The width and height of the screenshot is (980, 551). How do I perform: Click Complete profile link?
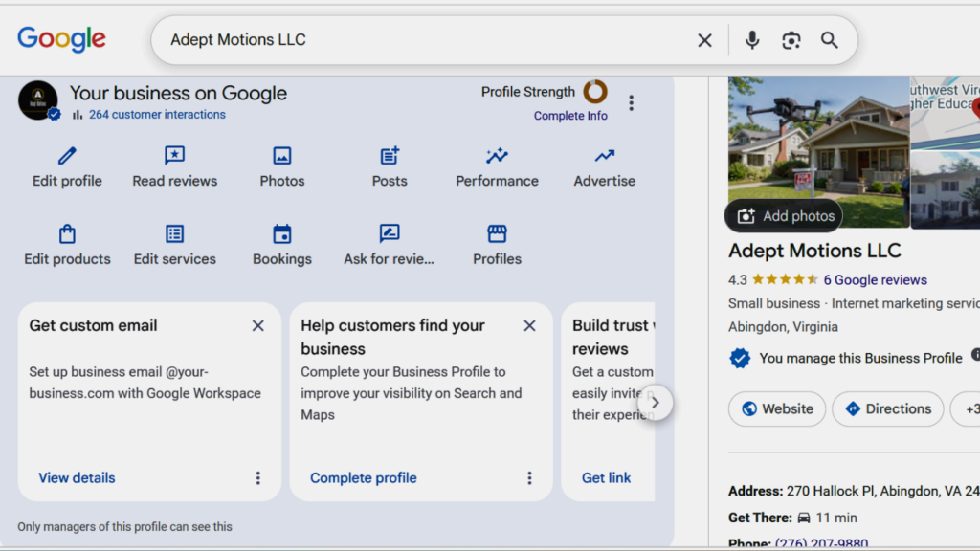(x=363, y=478)
